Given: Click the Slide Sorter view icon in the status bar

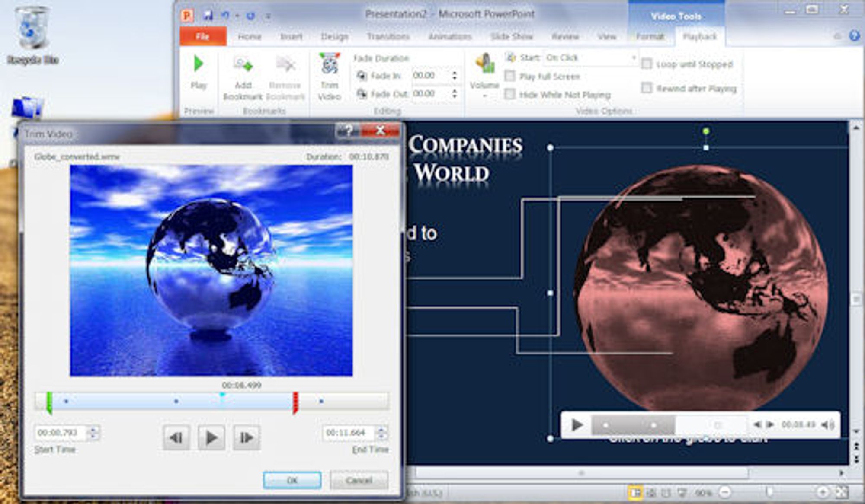Looking at the screenshot, I should 651,492.
